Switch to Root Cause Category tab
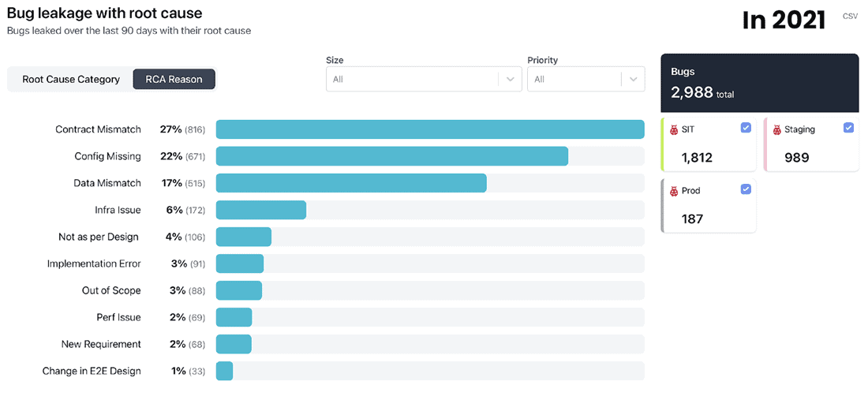This screenshot has width=868, height=400. pos(71,79)
